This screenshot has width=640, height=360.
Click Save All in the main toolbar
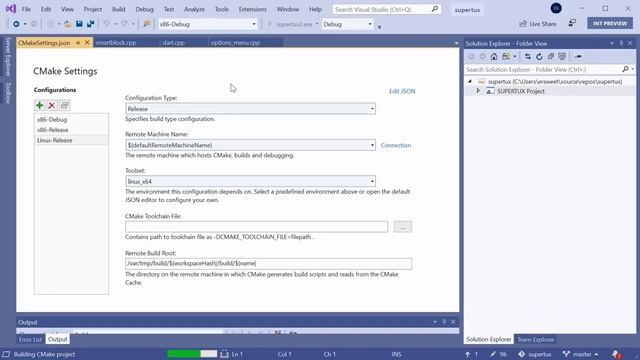point(91,24)
